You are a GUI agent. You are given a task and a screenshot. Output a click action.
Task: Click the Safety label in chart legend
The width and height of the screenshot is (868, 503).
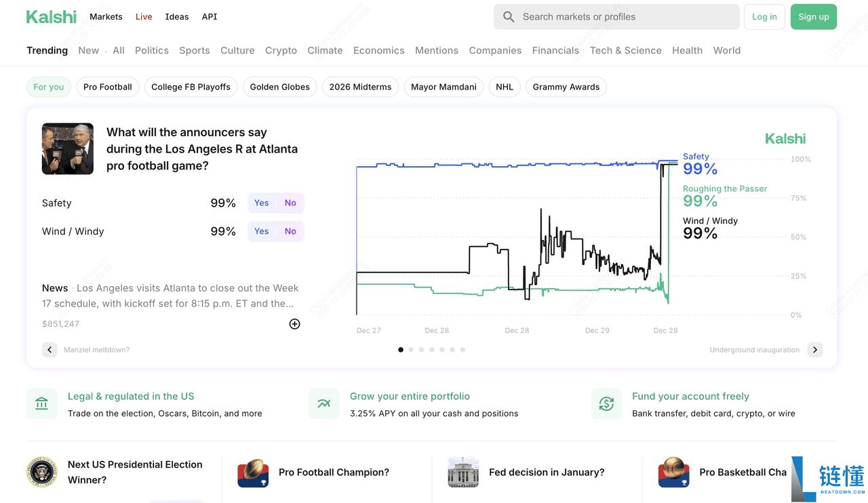coord(696,157)
